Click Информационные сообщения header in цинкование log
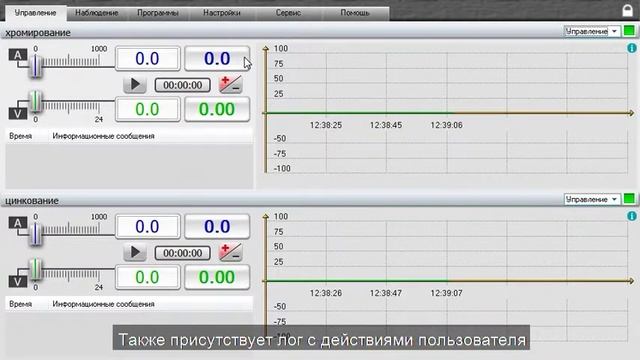Viewport: 640px width, 360px height. [103, 304]
